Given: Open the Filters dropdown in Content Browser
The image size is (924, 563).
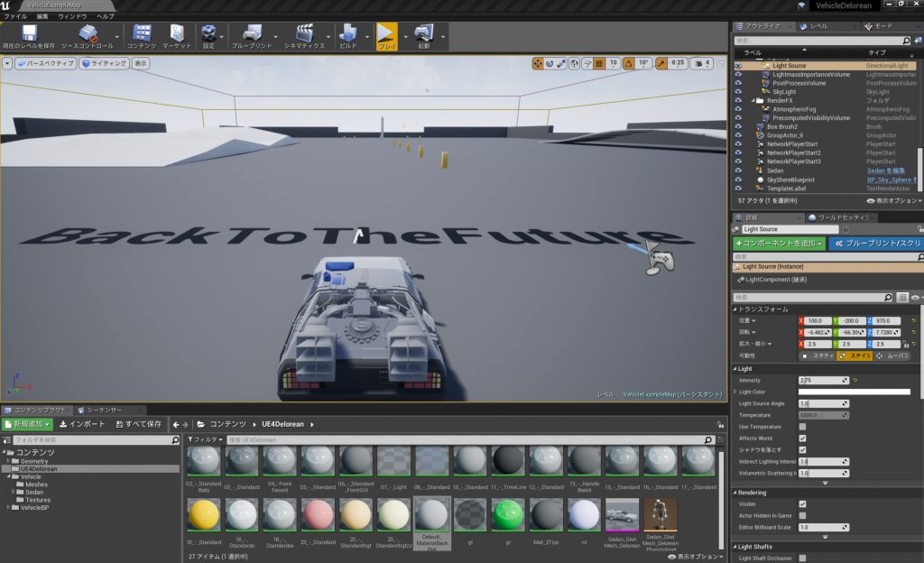Looking at the screenshot, I should coord(205,440).
